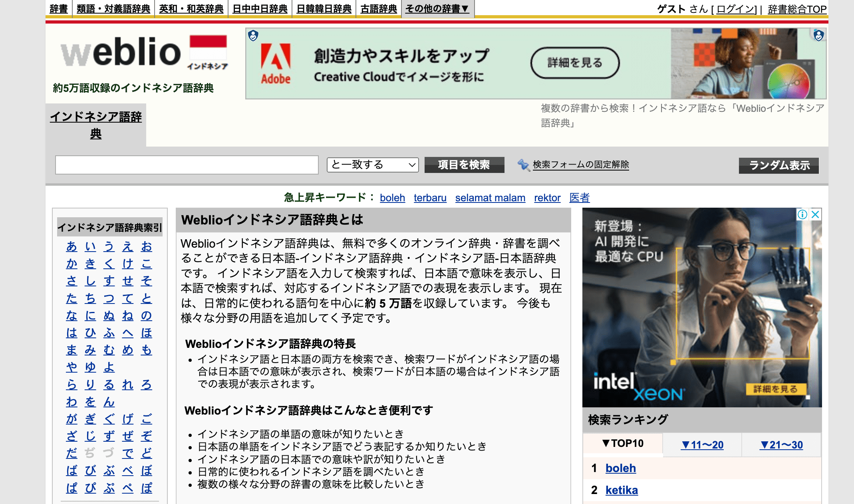Open the あ index link
Viewport: 854px width, 504px height.
click(x=71, y=246)
